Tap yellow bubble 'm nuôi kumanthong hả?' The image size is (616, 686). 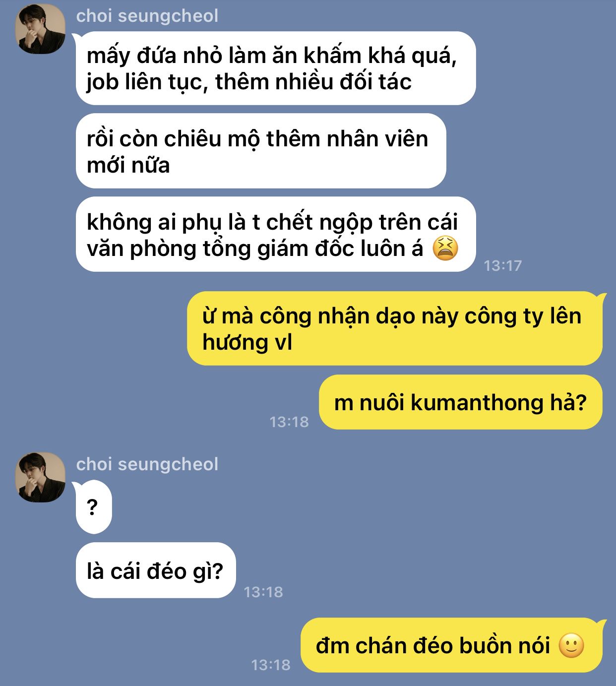(461, 402)
